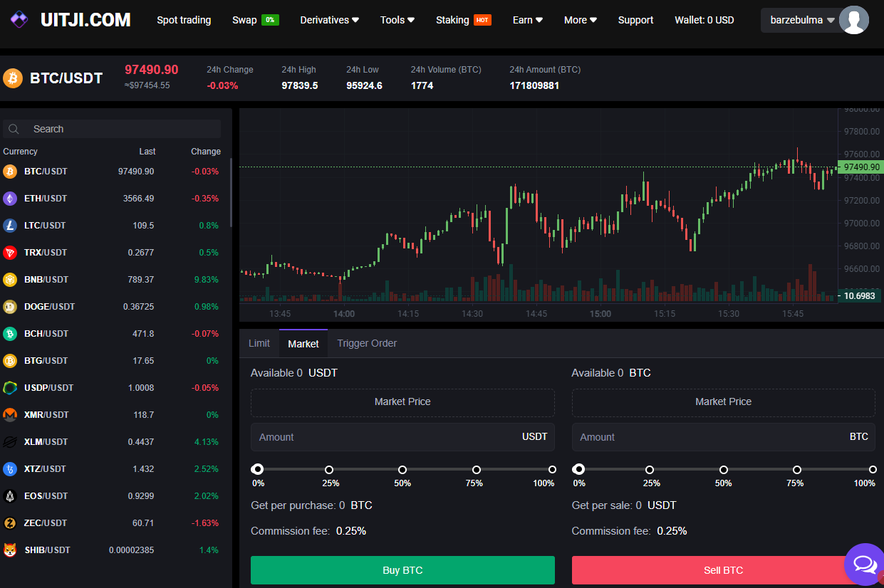Expand the barzebulma account dropdown
884x588 pixels.
pos(802,20)
